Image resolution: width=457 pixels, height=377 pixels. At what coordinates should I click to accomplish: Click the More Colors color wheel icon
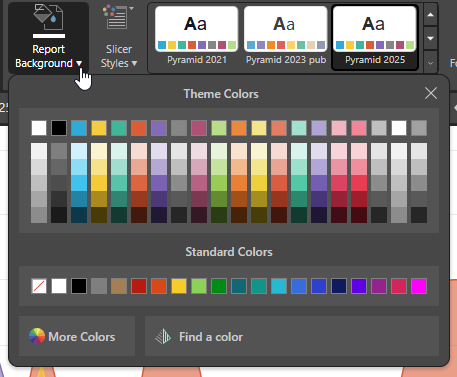pos(37,336)
